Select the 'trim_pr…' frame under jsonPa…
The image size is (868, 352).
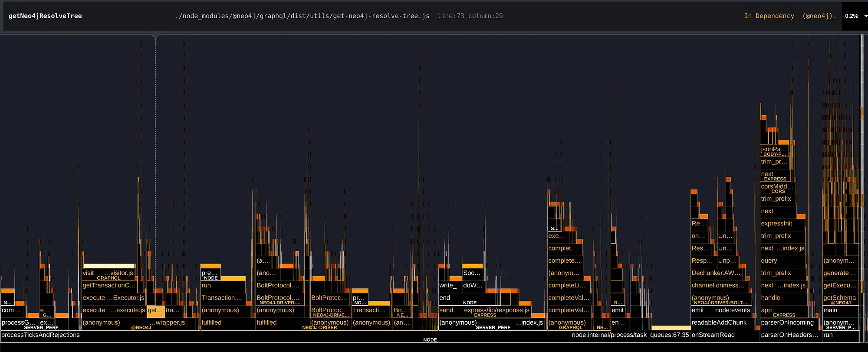(x=775, y=163)
